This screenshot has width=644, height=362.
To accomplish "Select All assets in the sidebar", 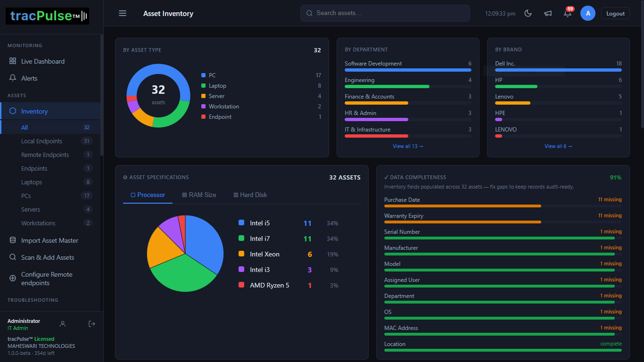I will click(x=50, y=127).
